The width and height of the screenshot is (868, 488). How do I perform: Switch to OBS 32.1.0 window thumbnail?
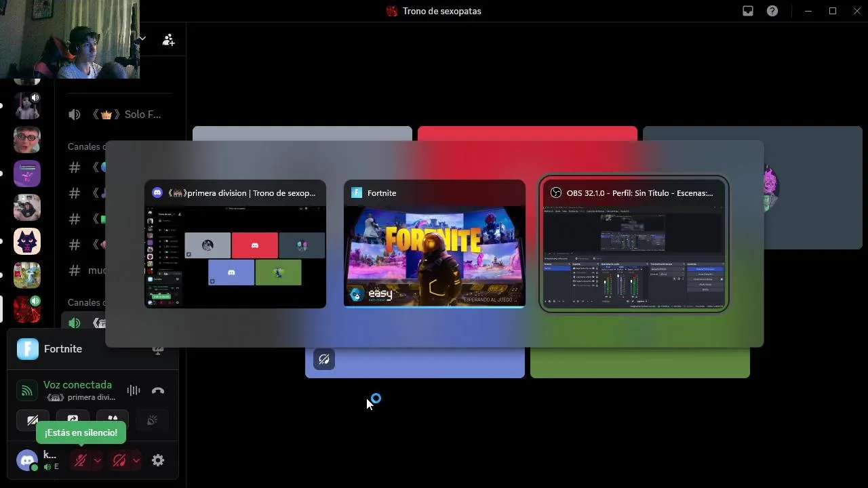click(x=634, y=244)
